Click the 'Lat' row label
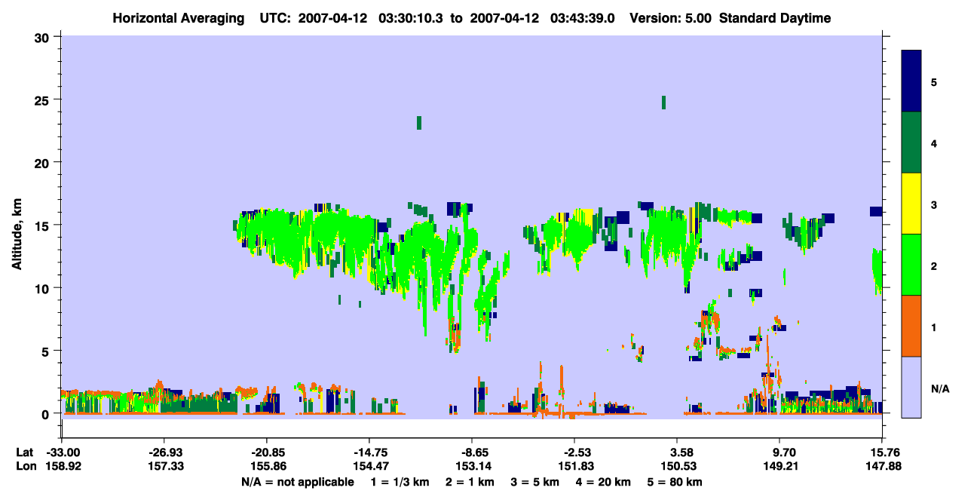Viewport: 980px width, 503px height. click(24, 452)
